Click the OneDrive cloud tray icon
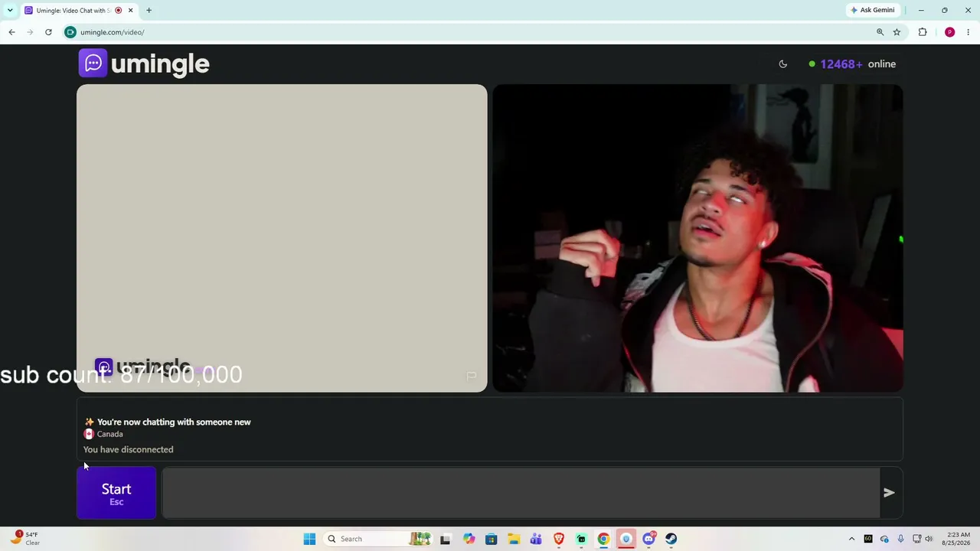This screenshot has height=551, width=980. (884, 539)
